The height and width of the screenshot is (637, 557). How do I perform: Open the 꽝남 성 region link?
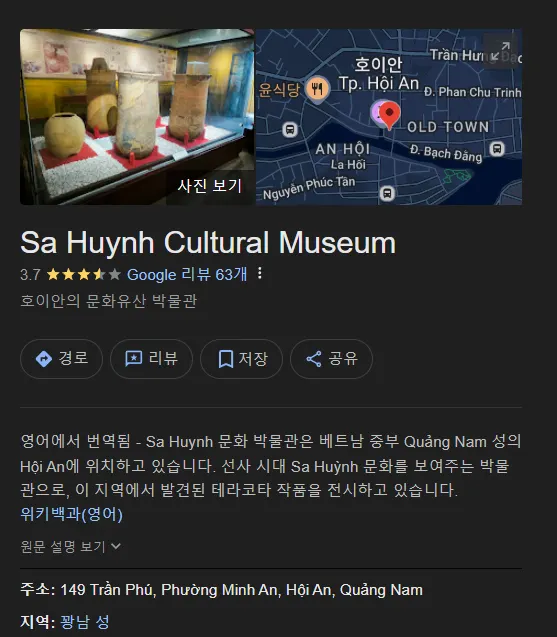(x=85, y=622)
